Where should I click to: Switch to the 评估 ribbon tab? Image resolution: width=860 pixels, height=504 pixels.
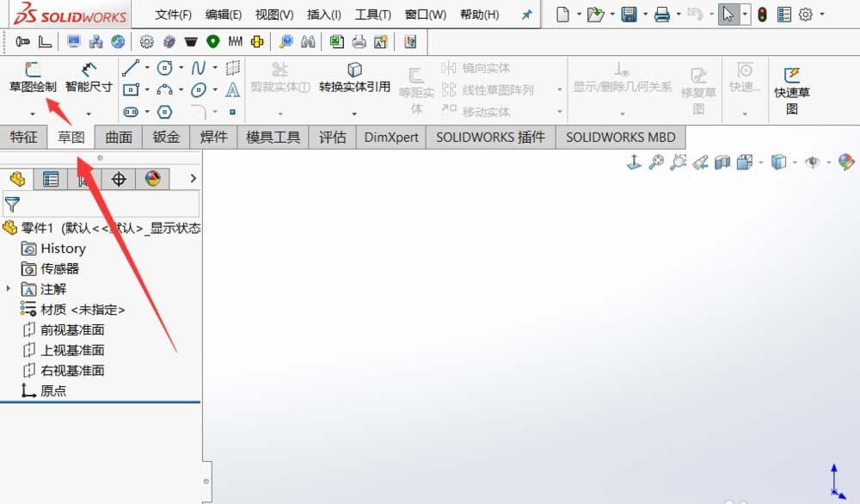coord(333,136)
